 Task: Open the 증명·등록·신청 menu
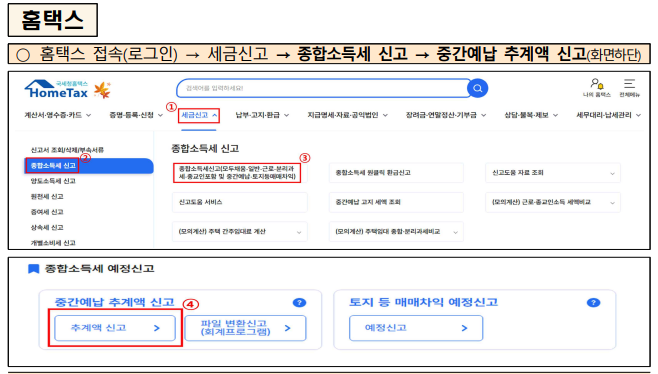click(x=136, y=115)
